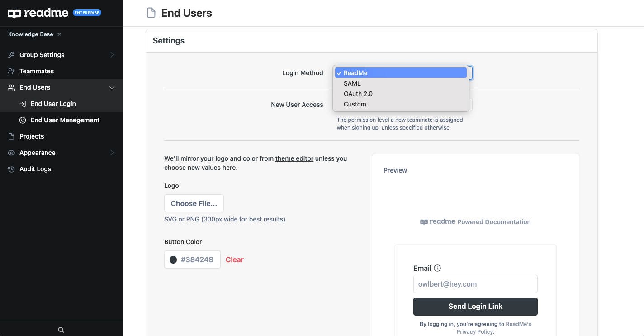This screenshot has width=644, height=336.
Task: Collapse the End Users section chevron
Action: tap(112, 87)
